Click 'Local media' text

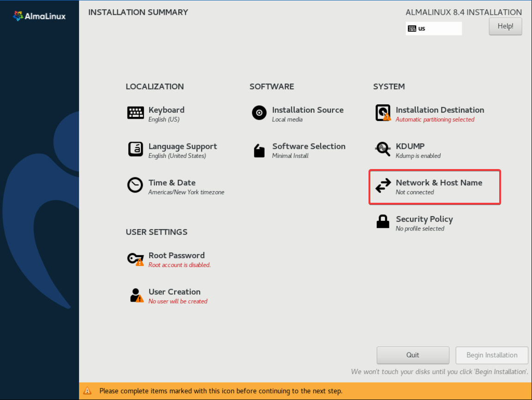click(x=287, y=120)
